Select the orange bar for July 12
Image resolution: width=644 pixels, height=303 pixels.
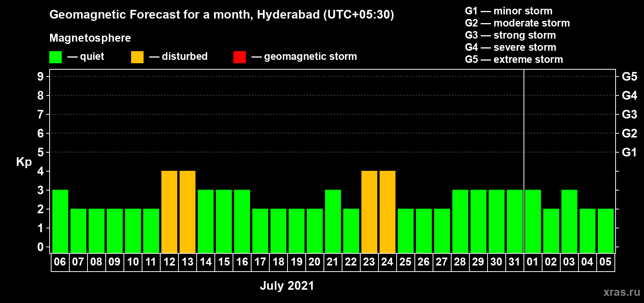coord(169,212)
